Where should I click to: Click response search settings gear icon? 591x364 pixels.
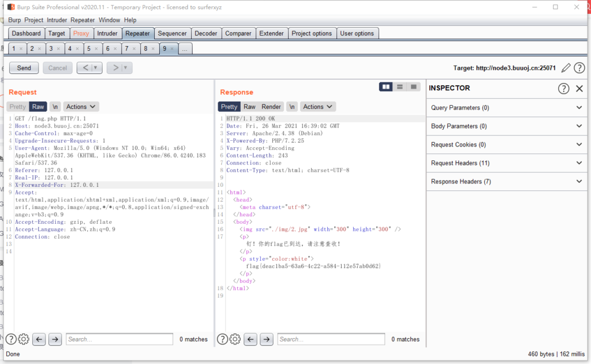pos(235,339)
